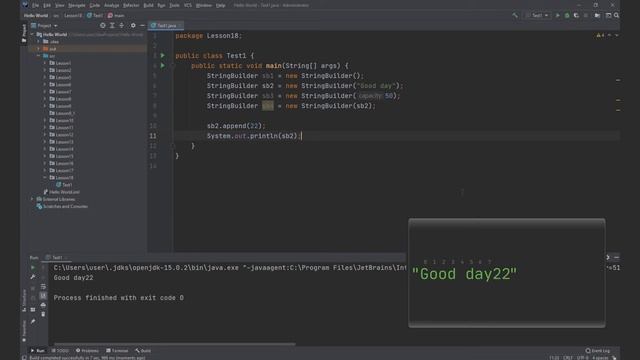Collapse all nodes in Project panel toolbar

[x=122, y=25]
